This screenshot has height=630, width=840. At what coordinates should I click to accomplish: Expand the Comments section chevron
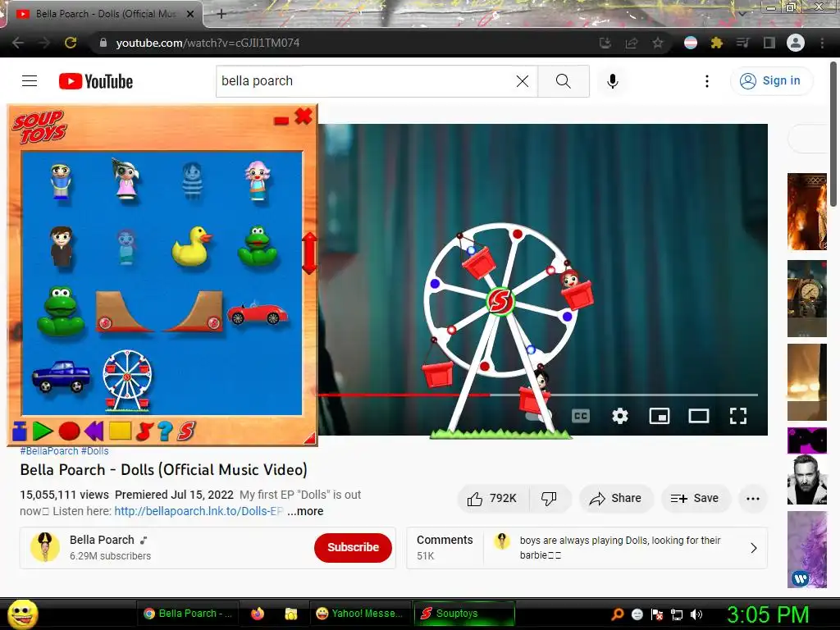[753, 547]
